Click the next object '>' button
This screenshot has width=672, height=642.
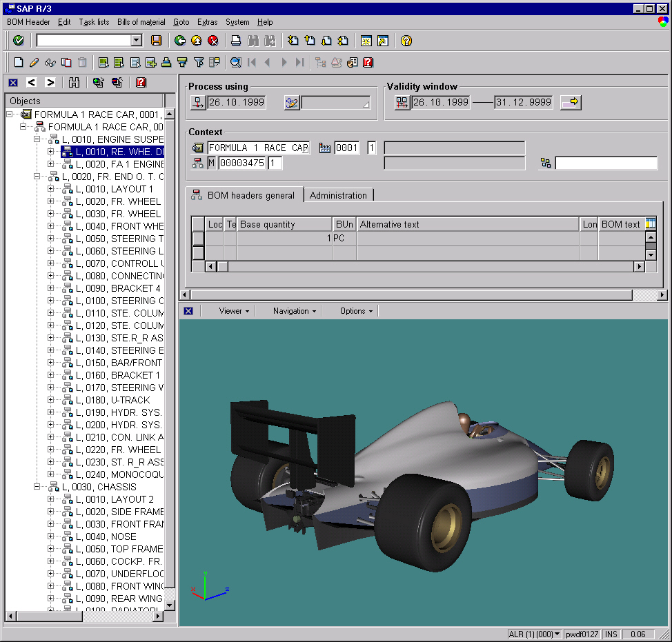pos(50,83)
